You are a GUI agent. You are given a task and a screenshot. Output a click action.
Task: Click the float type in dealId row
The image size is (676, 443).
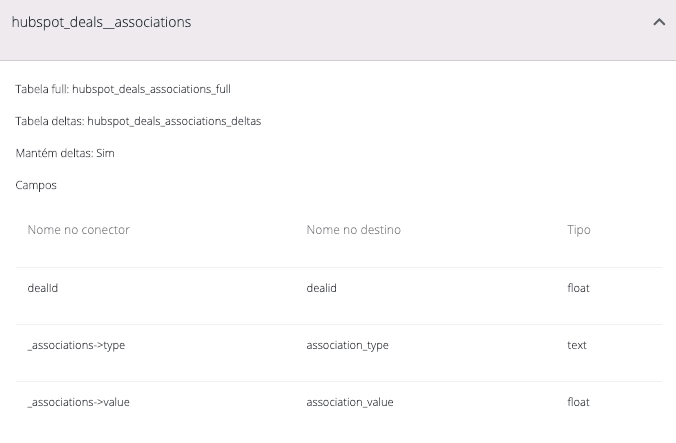pos(578,288)
